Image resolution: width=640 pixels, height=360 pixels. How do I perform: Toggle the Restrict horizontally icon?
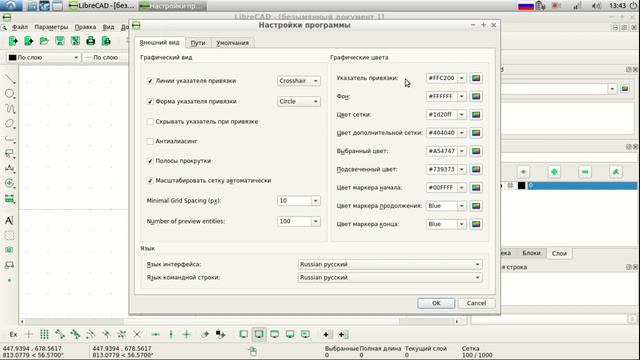(156, 335)
